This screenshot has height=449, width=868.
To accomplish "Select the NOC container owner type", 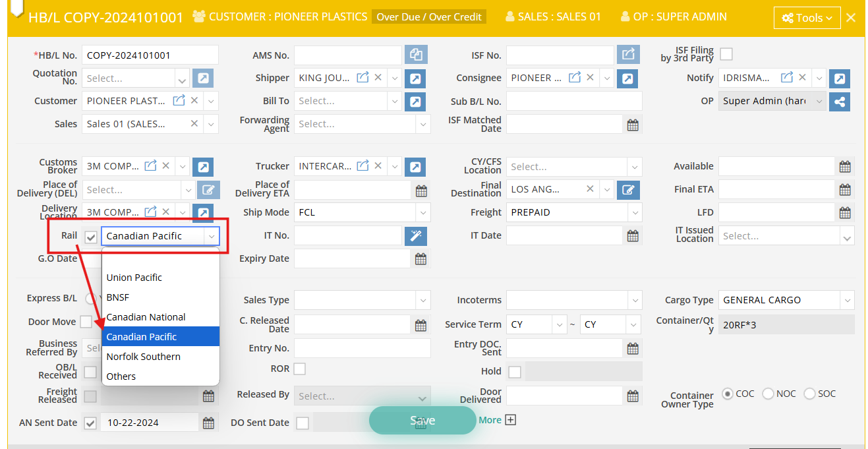I will click(x=768, y=394).
